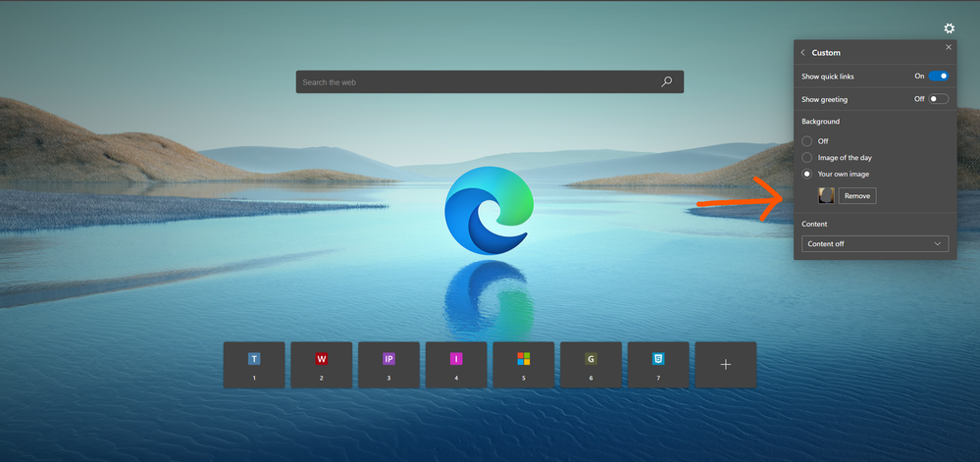Click the Background section heading
The image size is (980, 462).
[x=821, y=122]
